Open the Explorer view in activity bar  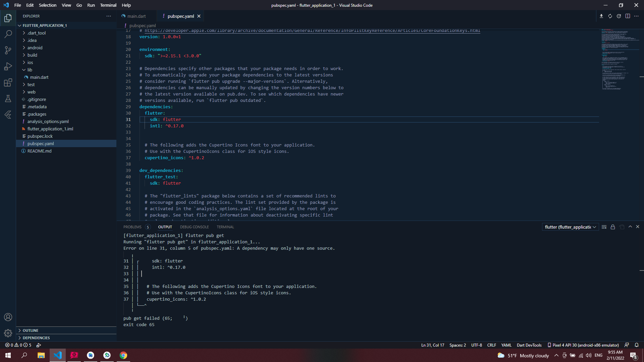(8, 18)
